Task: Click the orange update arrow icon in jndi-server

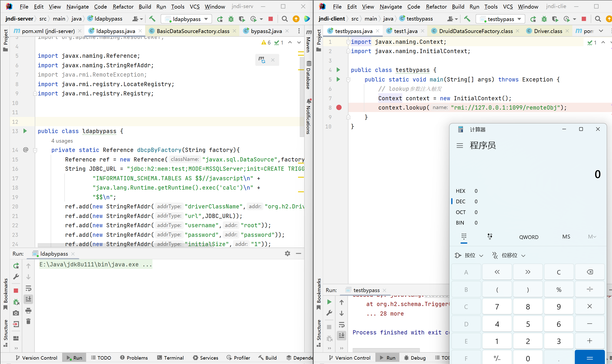Action: point(296,19)
